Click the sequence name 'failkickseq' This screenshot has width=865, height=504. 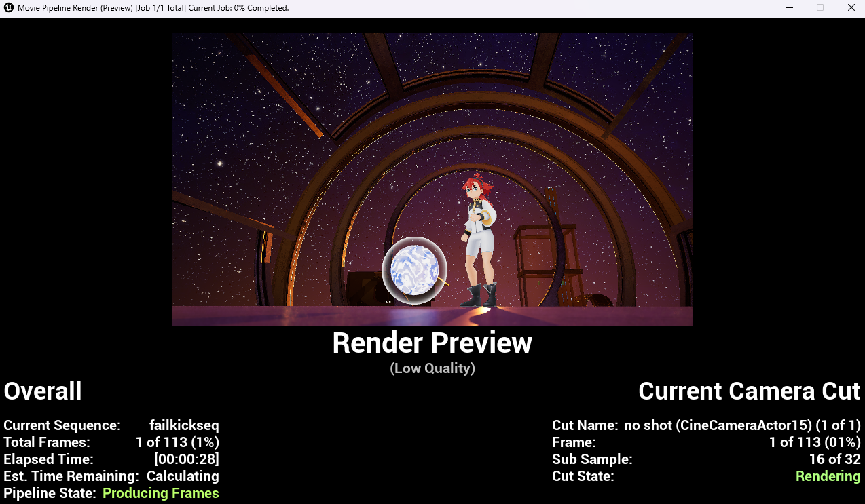[184, 425]
